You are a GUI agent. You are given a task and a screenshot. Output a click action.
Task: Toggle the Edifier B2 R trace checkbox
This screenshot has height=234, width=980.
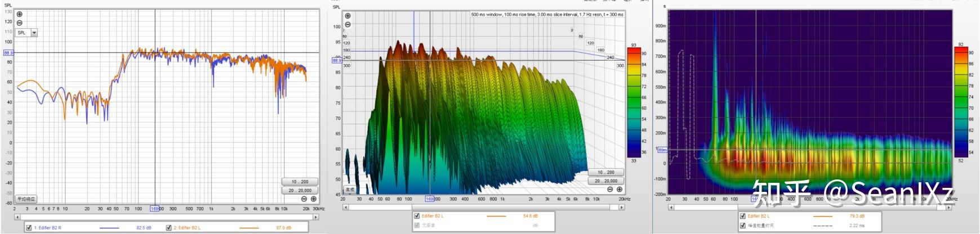pos(29,227)
